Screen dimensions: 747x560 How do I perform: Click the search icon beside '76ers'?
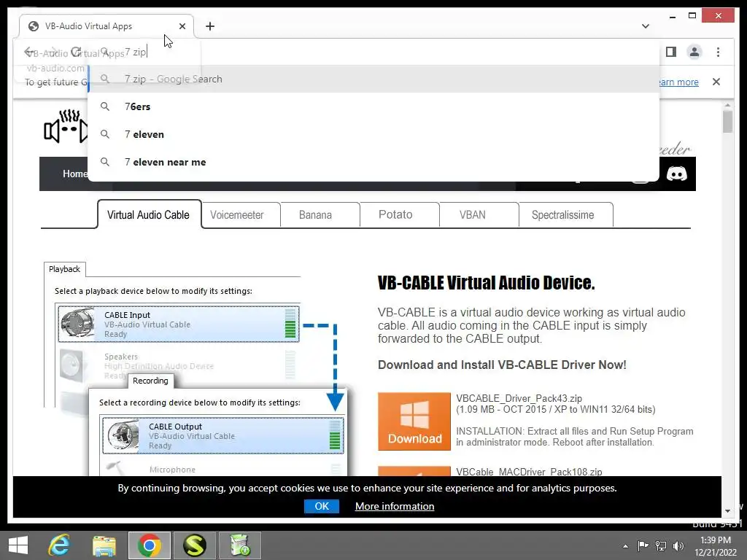point(105,106)
